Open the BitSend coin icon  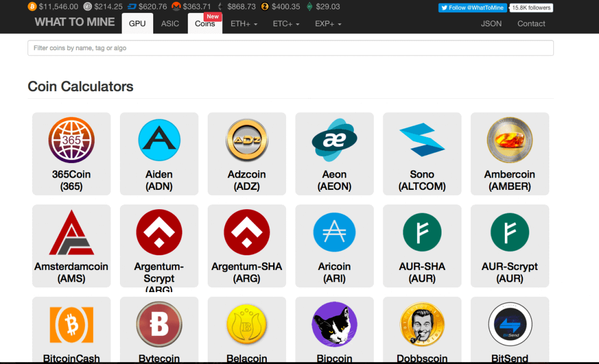(x=510, y=324)
